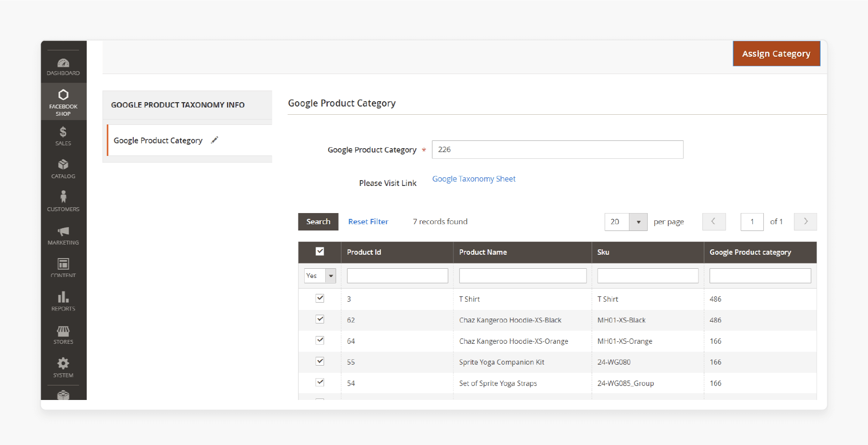Open the Google Taxonomy Sheet link

[474, 179]
